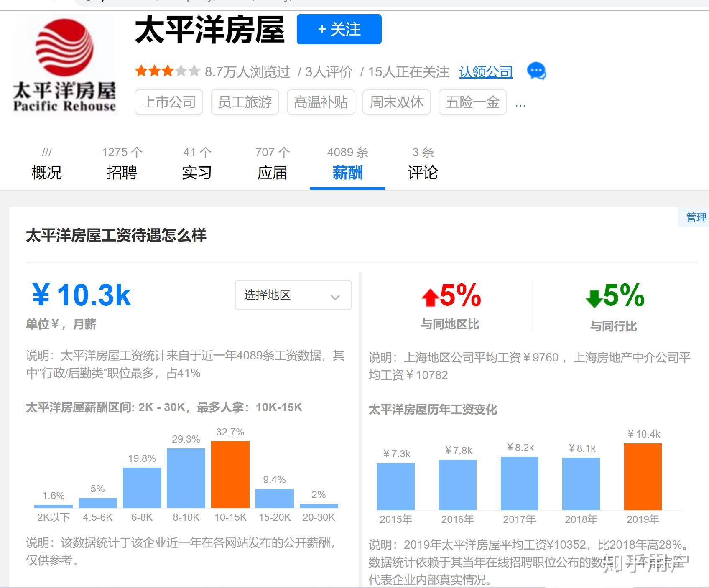The height and width of the screenshot is (588, 709).
Task: Click the red up arrow icon
Action: (430, 298)
